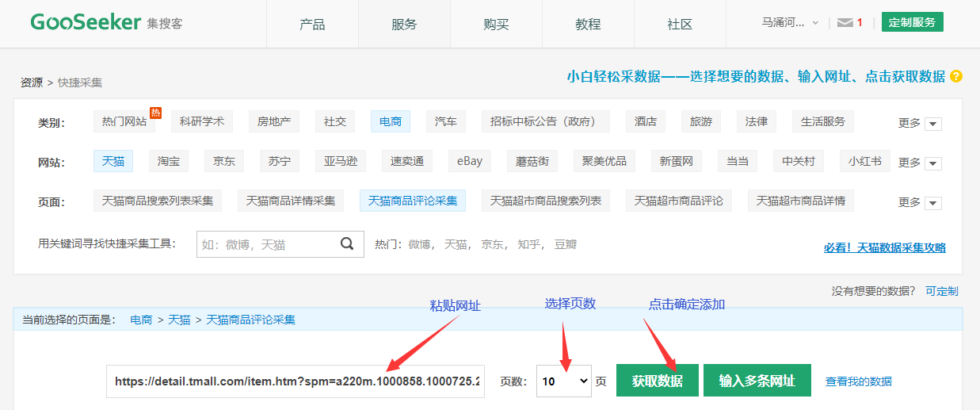980x410 pixels.
Task: Open the 服务 menu
Action: coord(404,25)
